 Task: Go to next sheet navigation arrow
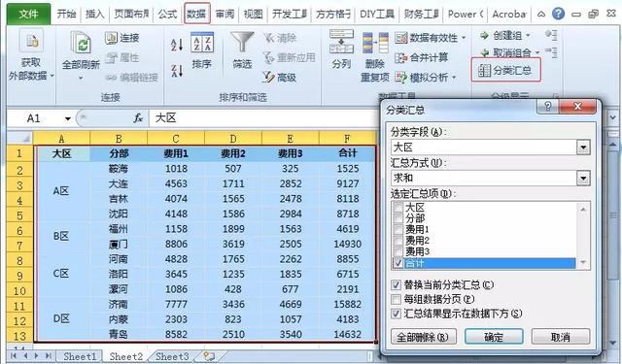(37, 355)
